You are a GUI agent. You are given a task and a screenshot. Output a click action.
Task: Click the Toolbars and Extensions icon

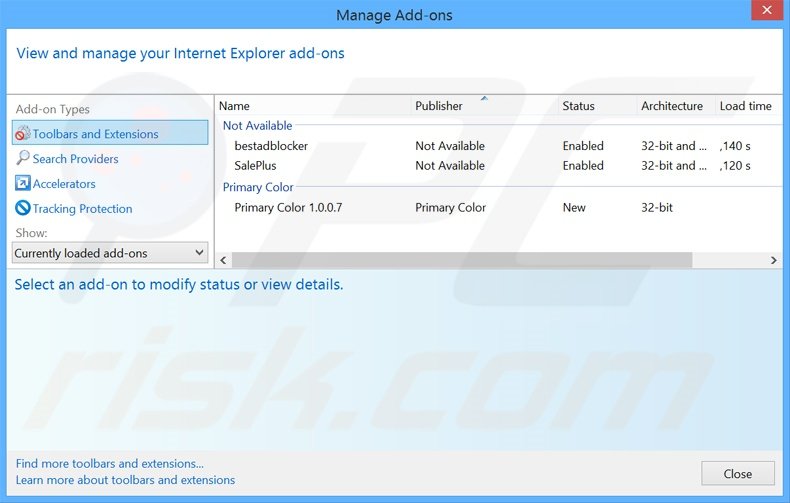click(x=23, y=134)
